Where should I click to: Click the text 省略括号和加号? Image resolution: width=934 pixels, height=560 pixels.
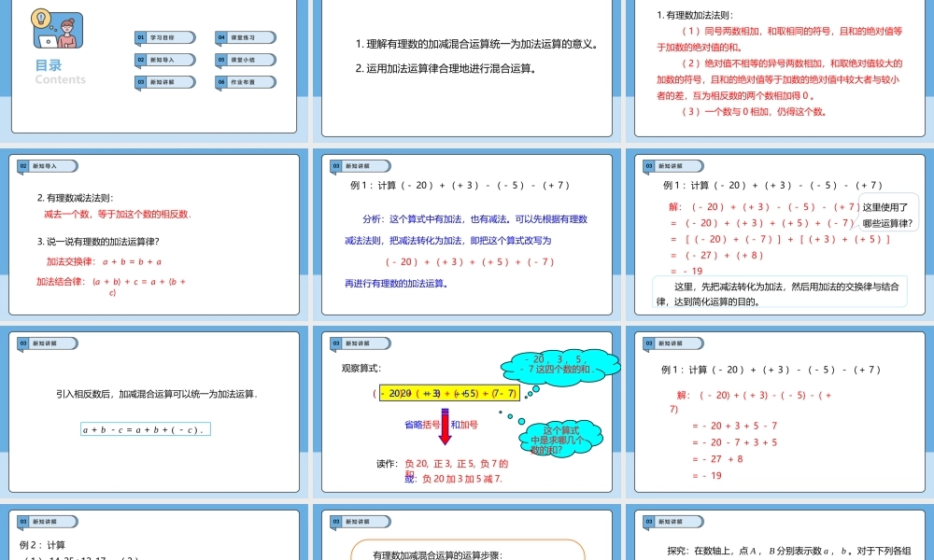[x=441, y=425]
